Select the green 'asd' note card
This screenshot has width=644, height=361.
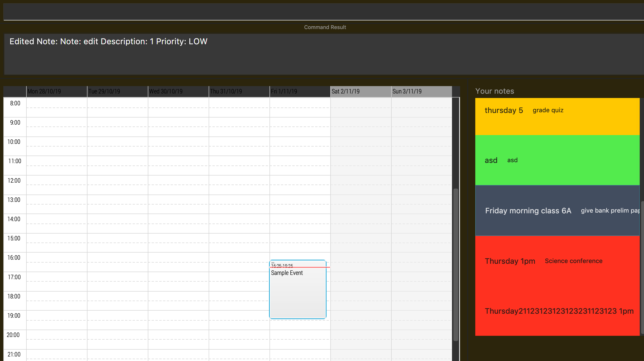[557, 160]
